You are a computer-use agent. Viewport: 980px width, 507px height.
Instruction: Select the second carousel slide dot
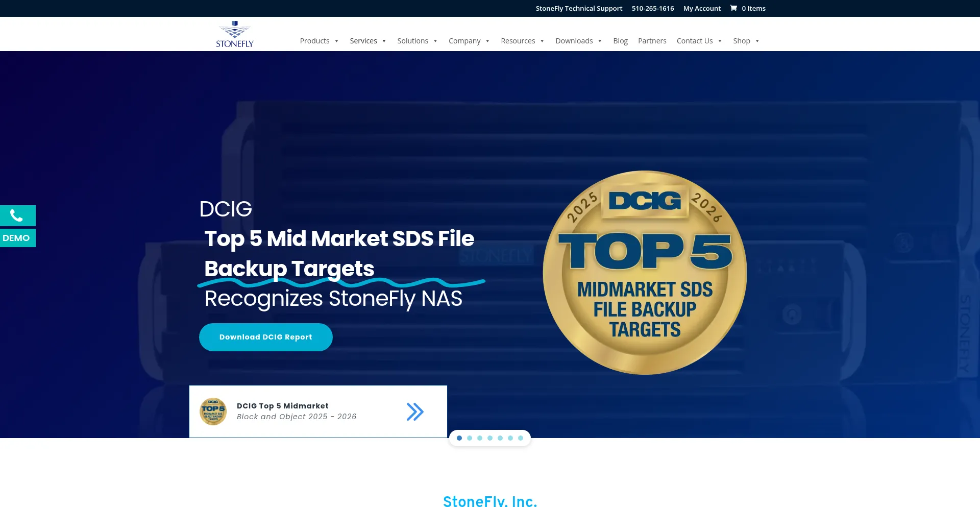(x=470, y=438)
